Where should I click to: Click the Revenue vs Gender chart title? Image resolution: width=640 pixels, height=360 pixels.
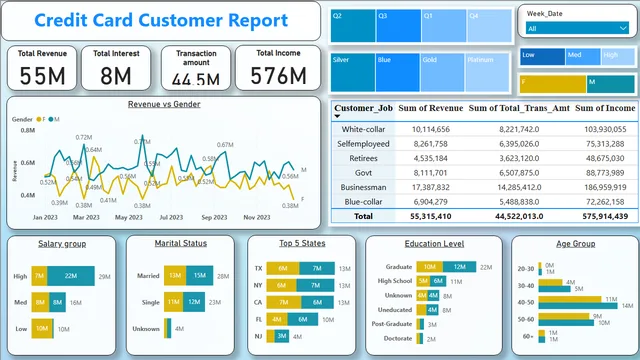pos(164,104)
